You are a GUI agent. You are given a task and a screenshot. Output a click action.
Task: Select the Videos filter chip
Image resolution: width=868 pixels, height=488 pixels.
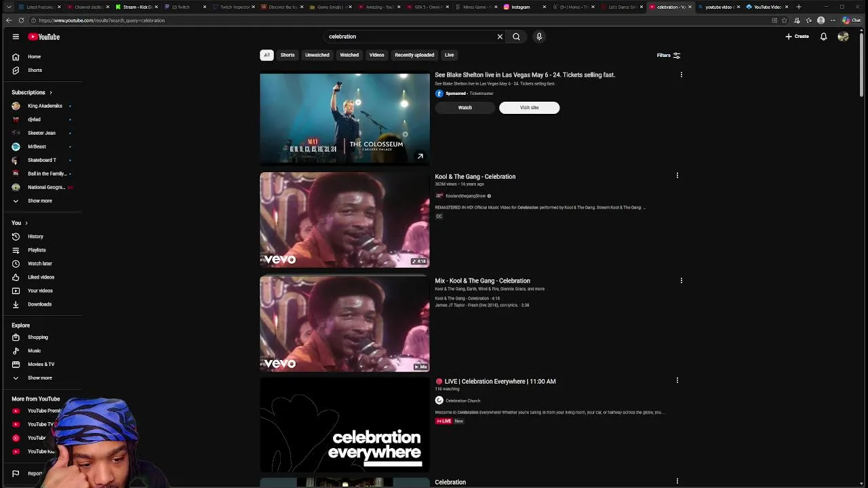376,55
